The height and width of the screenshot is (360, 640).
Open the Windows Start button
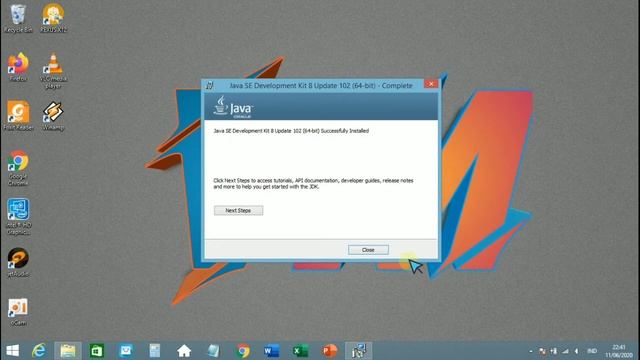pos(12,351)
